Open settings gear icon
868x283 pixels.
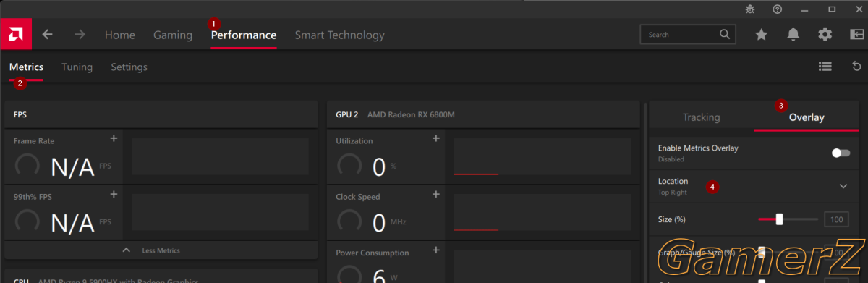click(825, 34)
